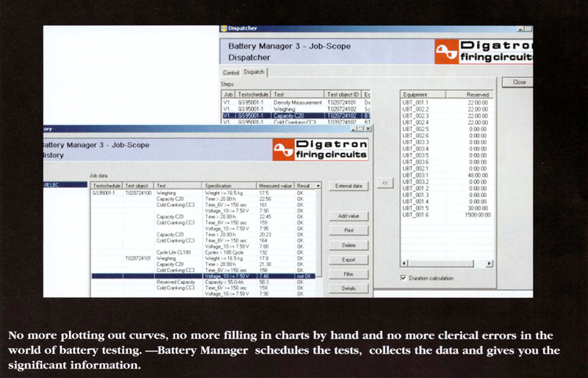Click GS95001-1 testschedule in History table
The image size is (588, 378).
tap(104, 193)
